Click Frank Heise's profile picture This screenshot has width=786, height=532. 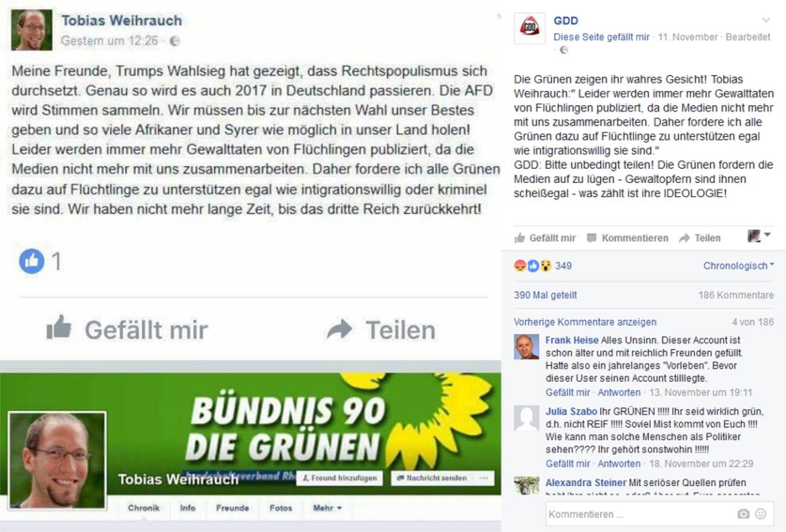(x=526, y=346)
